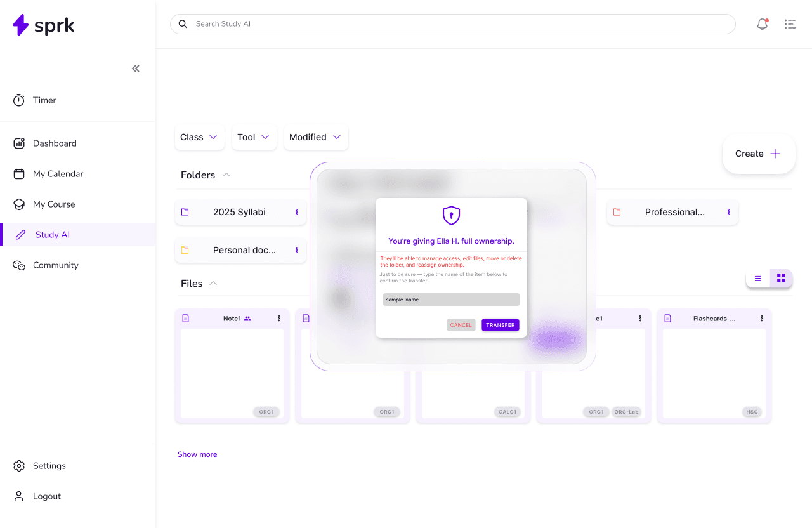812x528 pixels.
Task: Switch to list view
Action: 757,278
